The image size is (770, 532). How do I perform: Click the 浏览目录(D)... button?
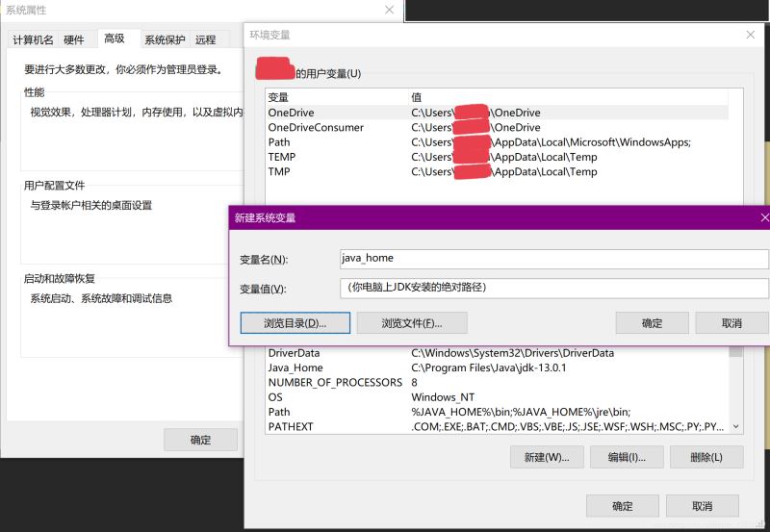coord(295,323)
